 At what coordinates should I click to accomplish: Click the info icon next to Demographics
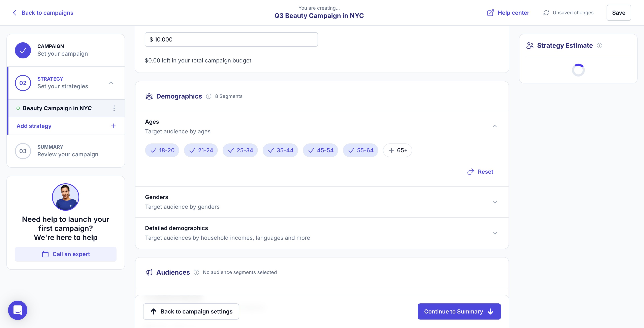coord(209,96)
